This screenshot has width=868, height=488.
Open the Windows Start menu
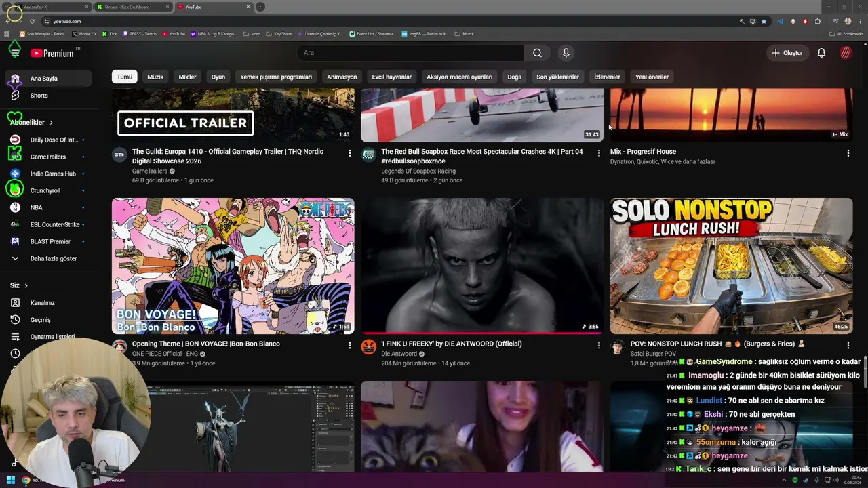pyautogui.click(x=11, y=481)
